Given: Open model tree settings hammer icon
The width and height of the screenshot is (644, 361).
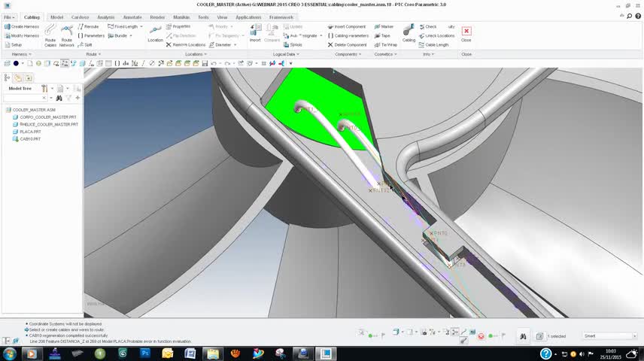Looking at the screenshot, I should 44,88.
